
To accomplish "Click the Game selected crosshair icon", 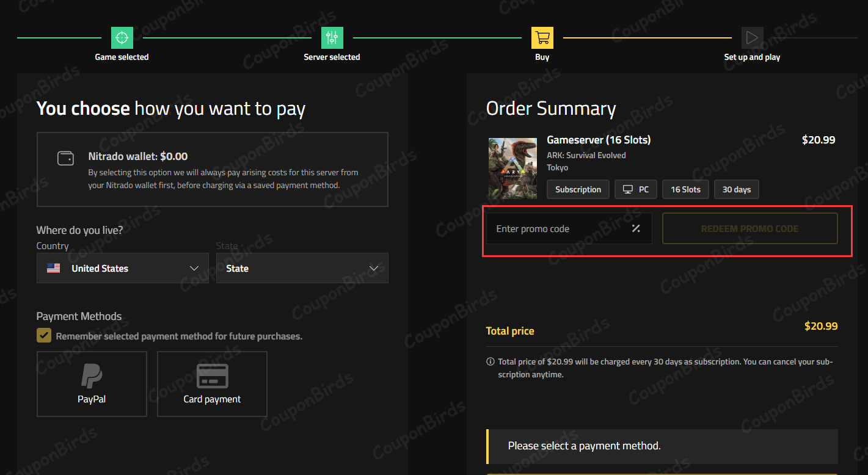I will point(122,38).
